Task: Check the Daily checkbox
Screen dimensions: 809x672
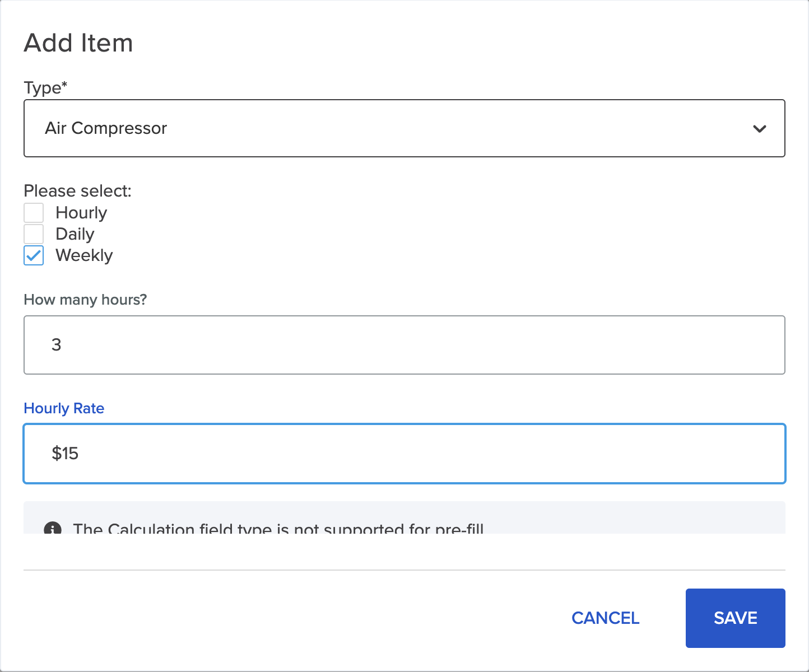Action: pyautogui.click(x=34, y=234)
